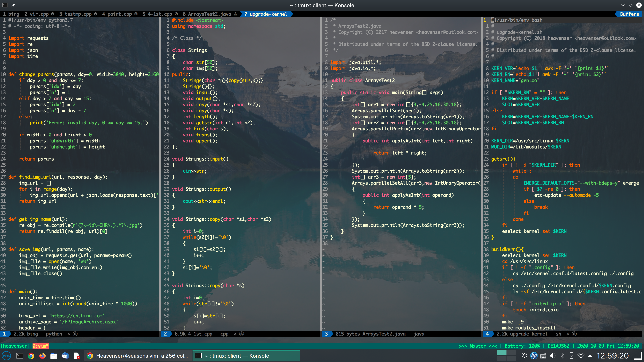Click 'void Strings::output()' line
Screen dimensions: 644x362
click(x=201, y=189)
